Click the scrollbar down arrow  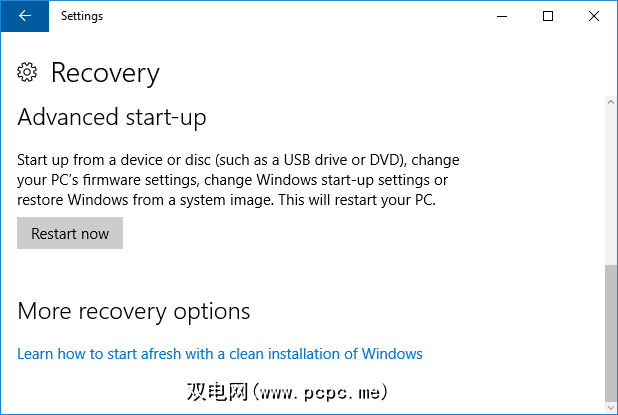pyautogui.click(x=610, y=407)
